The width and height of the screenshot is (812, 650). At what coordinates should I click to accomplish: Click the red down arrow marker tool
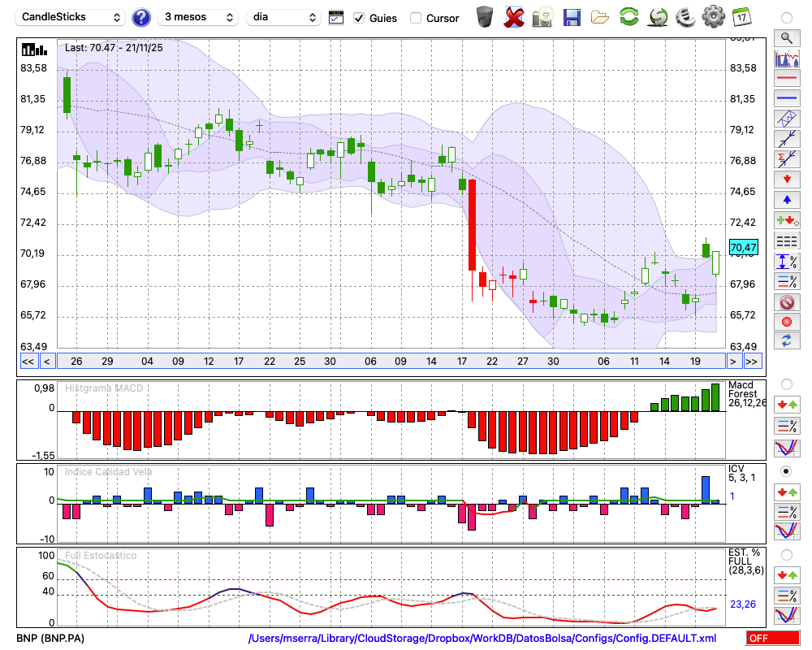pyautogui.click(x=787, y=180)
